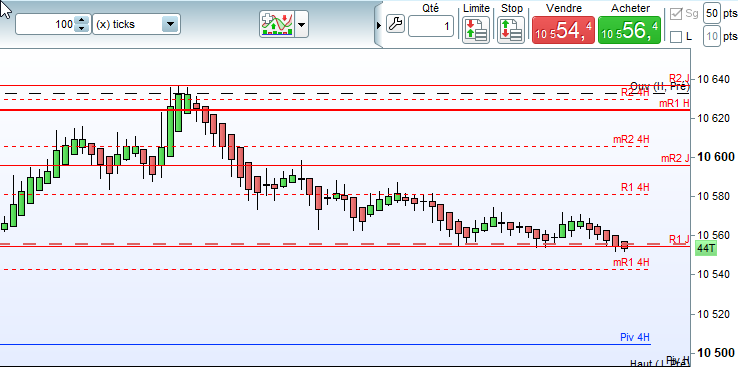Sell using the red Vendre button
Image resolution: width=738 pixels, height=367 pixels.
point(563,30)
